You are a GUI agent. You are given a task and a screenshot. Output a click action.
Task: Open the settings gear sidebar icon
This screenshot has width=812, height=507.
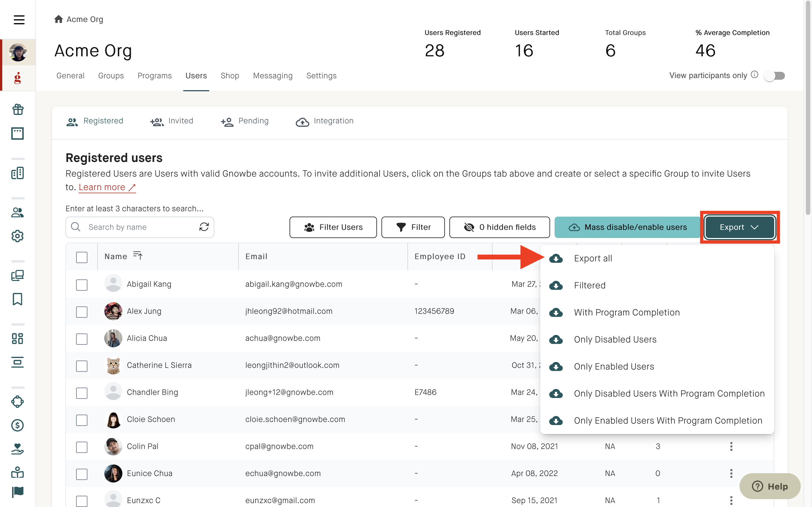pyautogui.click(x=17, y=236)
